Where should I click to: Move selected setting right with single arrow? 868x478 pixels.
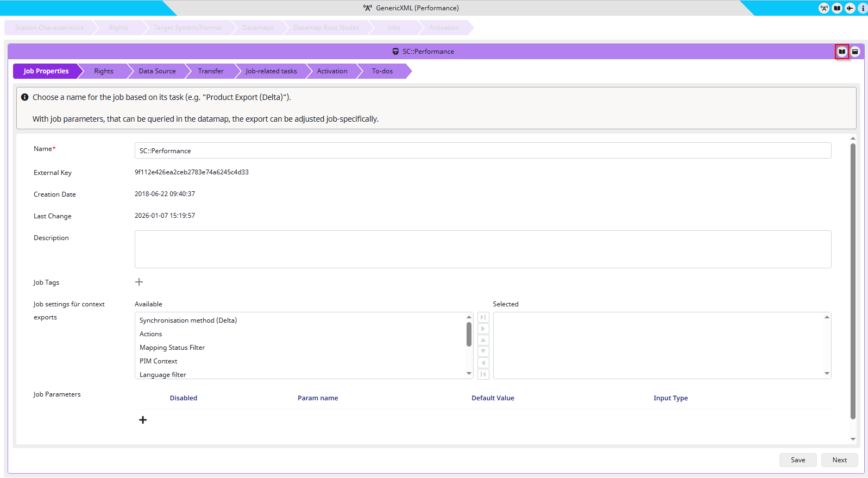(x=483, y=329)
